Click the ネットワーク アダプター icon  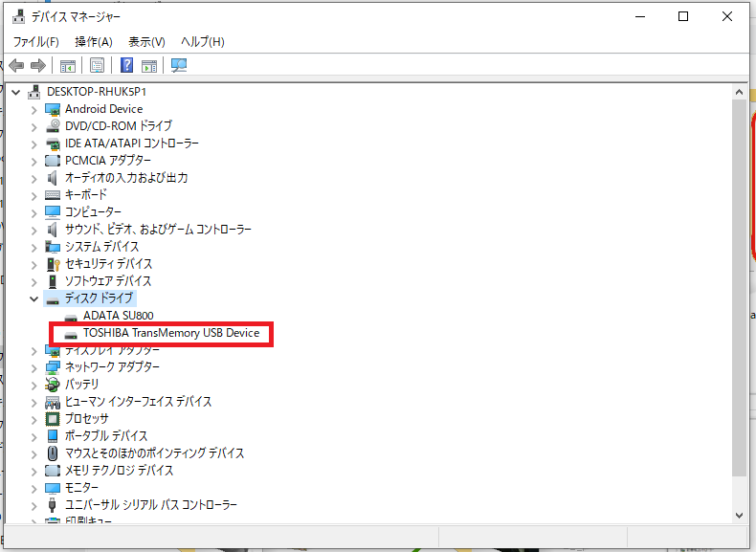53,367
